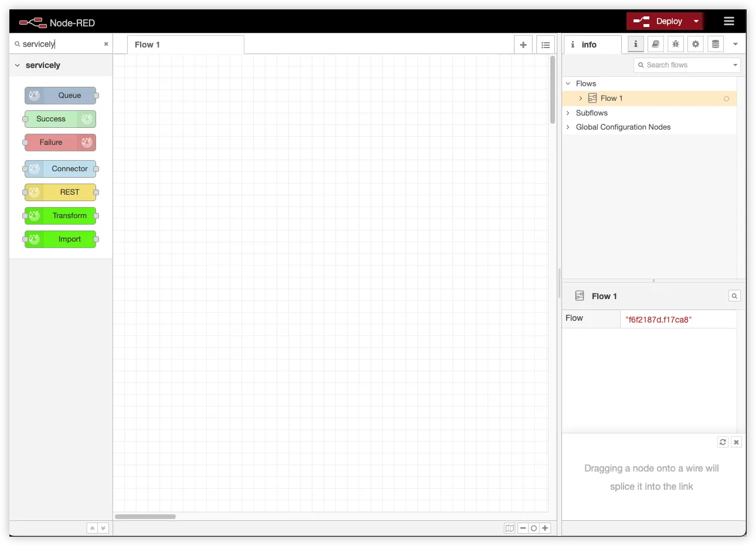Reset workspace zoom level

[x=534, y=528]
